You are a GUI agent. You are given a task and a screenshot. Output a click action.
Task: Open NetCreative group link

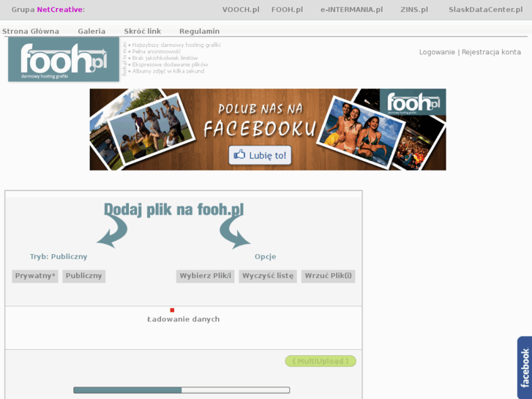pyautogui.click(x=60, y=10)
